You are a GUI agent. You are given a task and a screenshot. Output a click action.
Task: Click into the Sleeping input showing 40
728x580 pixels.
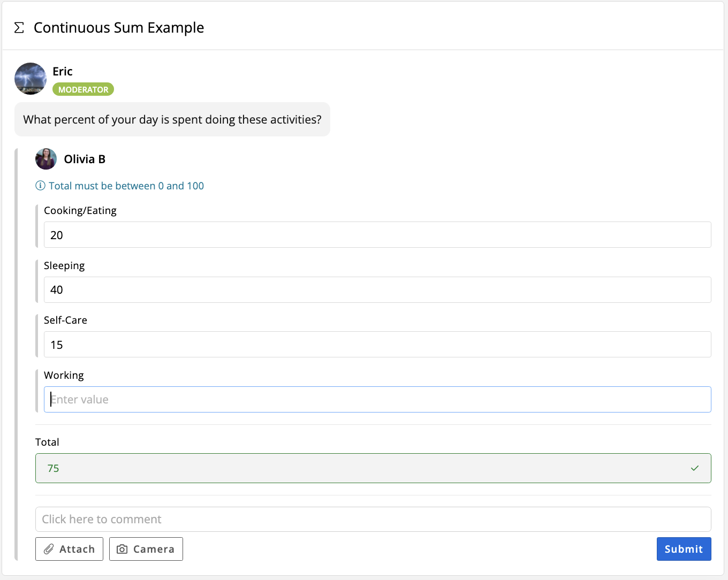click(377, 289)
